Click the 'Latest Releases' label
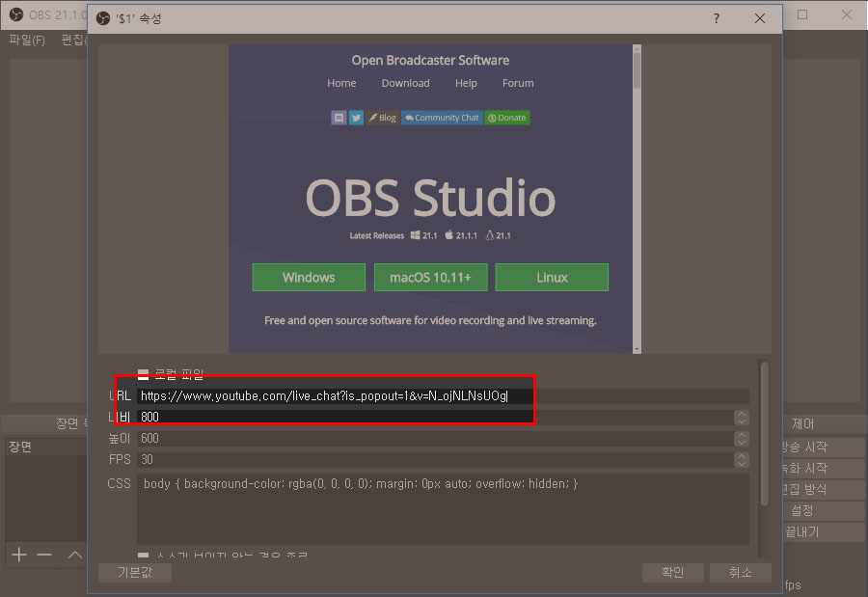 376,236
